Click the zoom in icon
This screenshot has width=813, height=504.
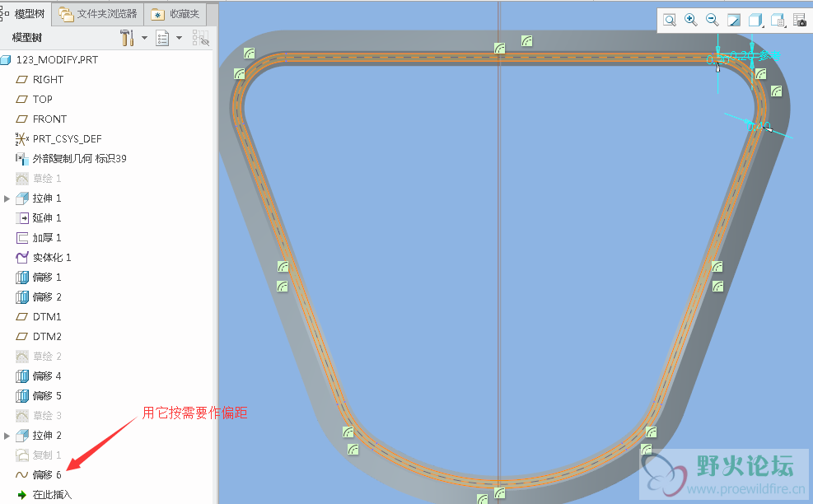click(x=690, y=21)
